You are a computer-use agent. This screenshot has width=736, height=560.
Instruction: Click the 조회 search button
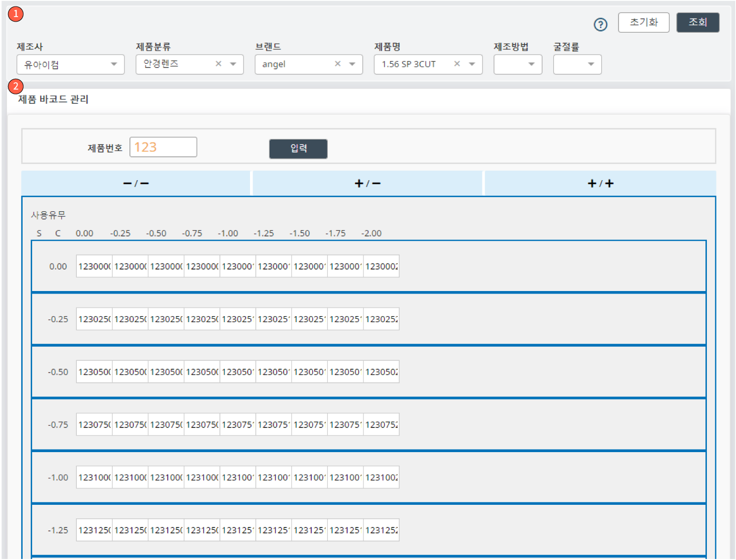point(697,22)
